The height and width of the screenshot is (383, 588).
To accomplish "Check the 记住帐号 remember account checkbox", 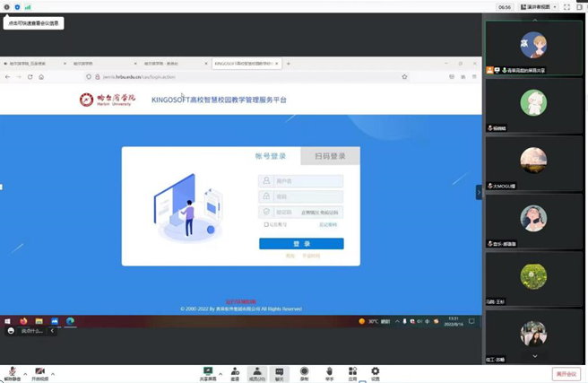I will (x=265, y=224).
